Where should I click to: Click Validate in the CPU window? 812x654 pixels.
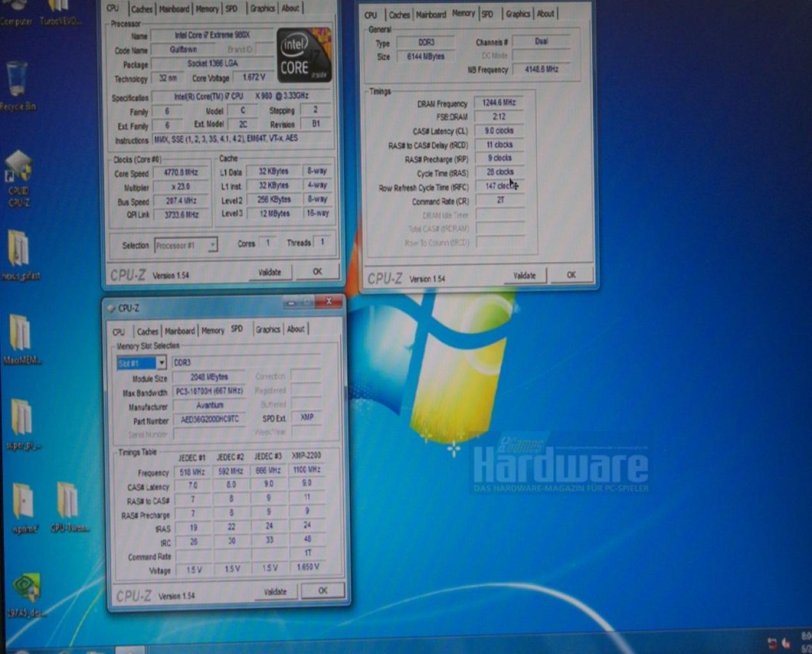[269, 272]
